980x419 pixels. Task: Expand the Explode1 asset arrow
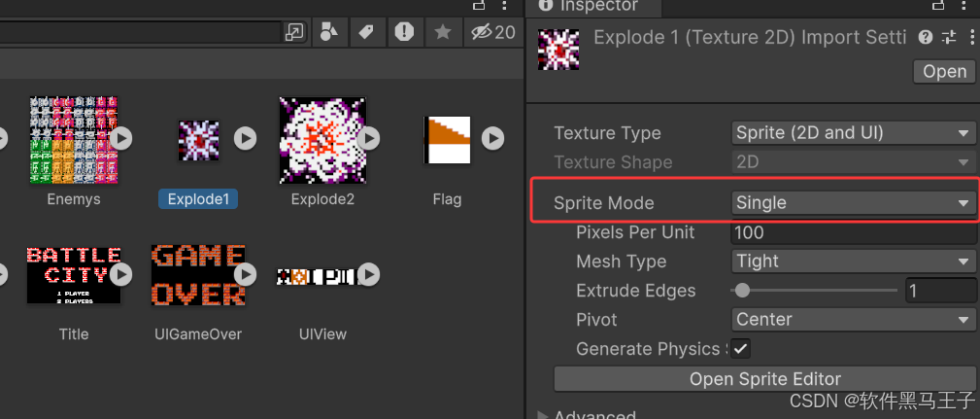(246, 138)
